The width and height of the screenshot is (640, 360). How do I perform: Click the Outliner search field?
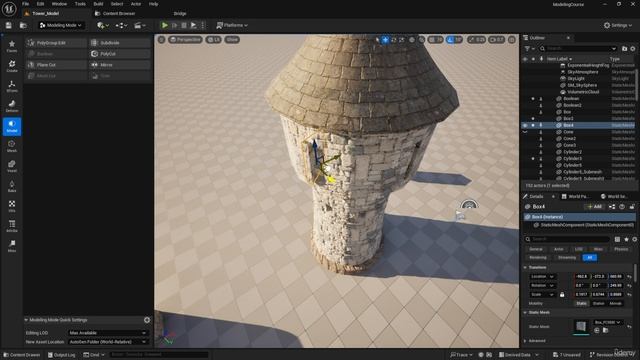pos(578,49)
